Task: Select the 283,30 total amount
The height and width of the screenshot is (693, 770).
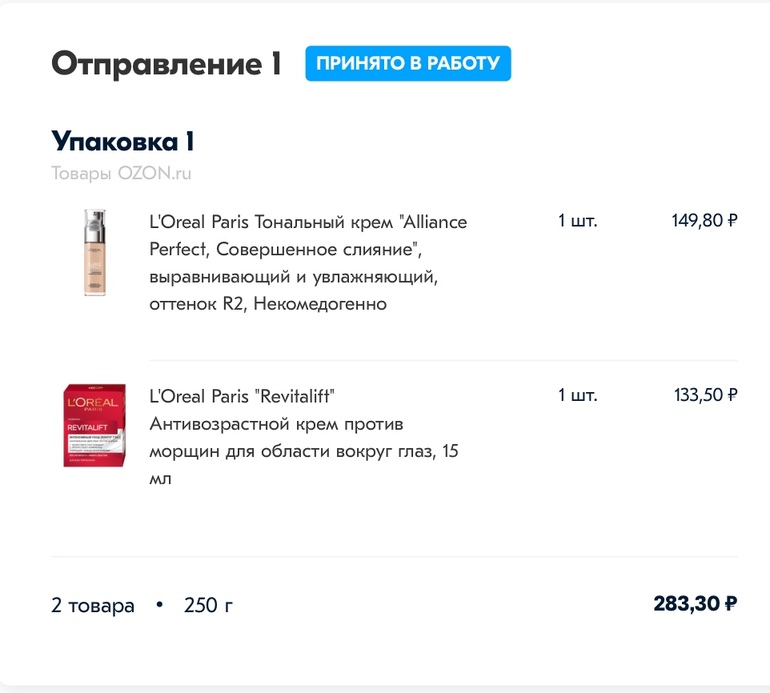Action: 686,604
